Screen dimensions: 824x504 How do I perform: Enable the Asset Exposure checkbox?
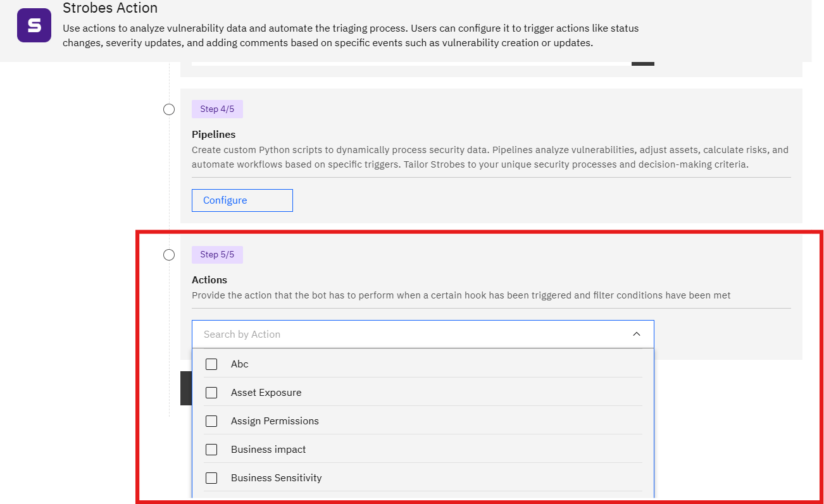[211, 393]
